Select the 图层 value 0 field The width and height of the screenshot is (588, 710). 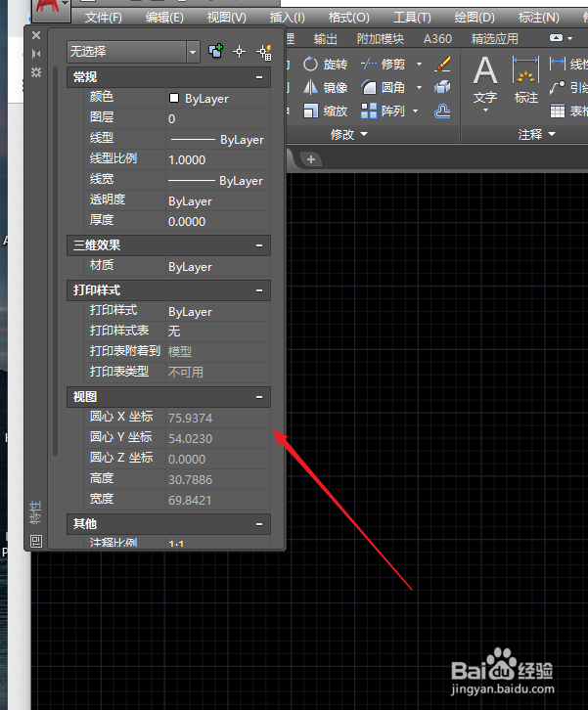click(218, 118)
